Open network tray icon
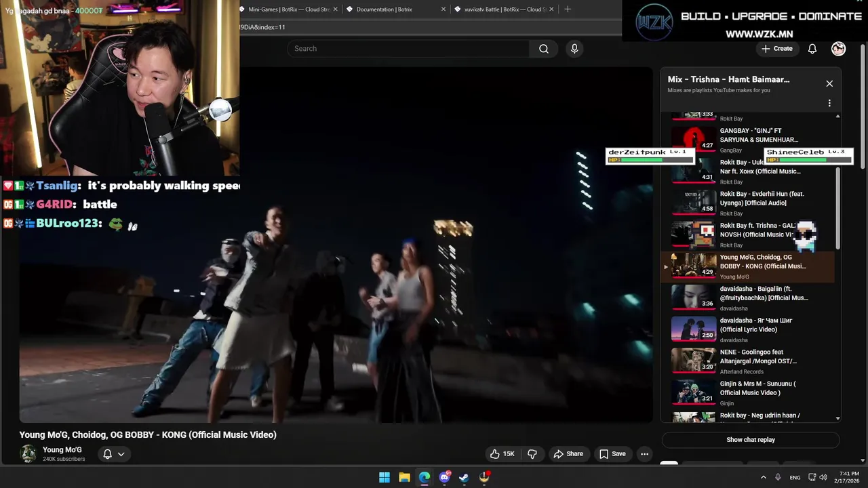Image resolution: width=868 pixels, height=488 pixels. [x=812, y=477]
